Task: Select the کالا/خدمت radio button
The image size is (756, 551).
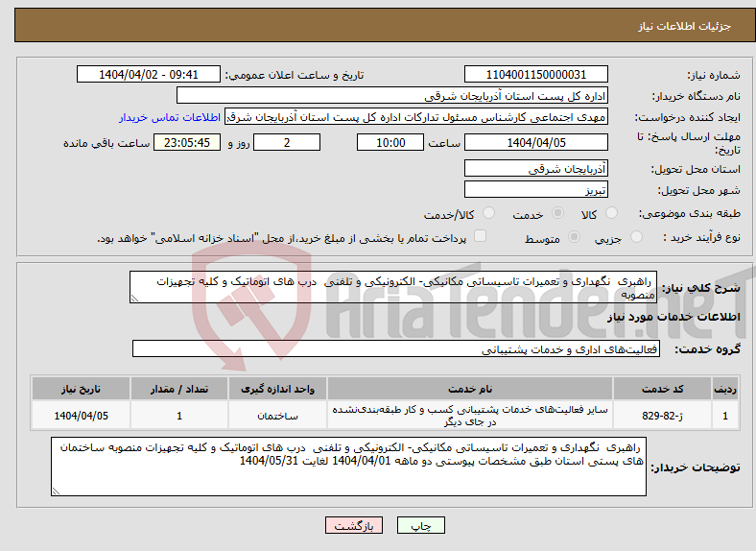Action: 489,213
